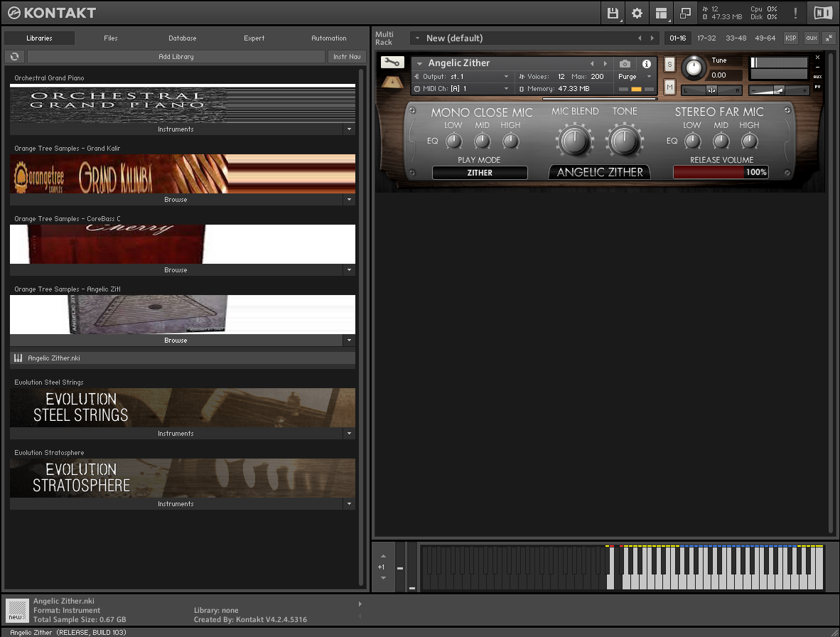Screen dimensions: 840x637
Task: Show rack page 17-32
Action: point(706,38)
